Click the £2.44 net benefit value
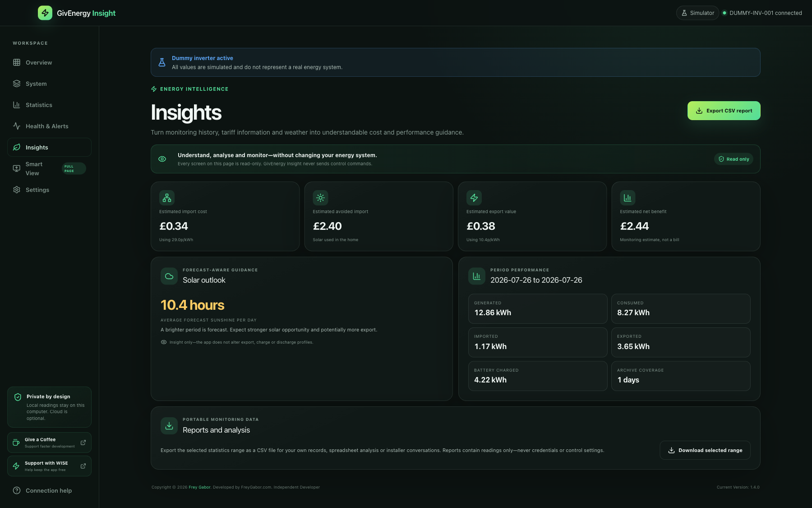The width and height of the screenshot is (812, 508). coord(634,226)
